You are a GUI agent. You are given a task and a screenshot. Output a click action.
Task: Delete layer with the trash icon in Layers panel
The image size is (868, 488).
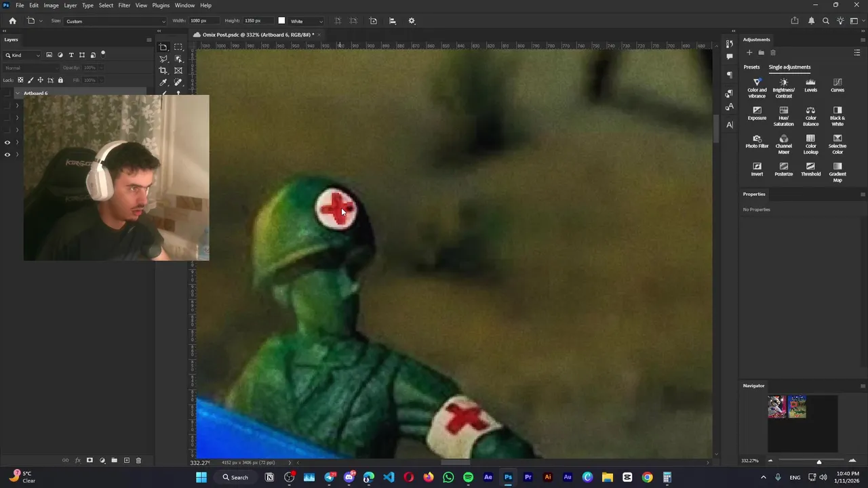tap(138, 460)
